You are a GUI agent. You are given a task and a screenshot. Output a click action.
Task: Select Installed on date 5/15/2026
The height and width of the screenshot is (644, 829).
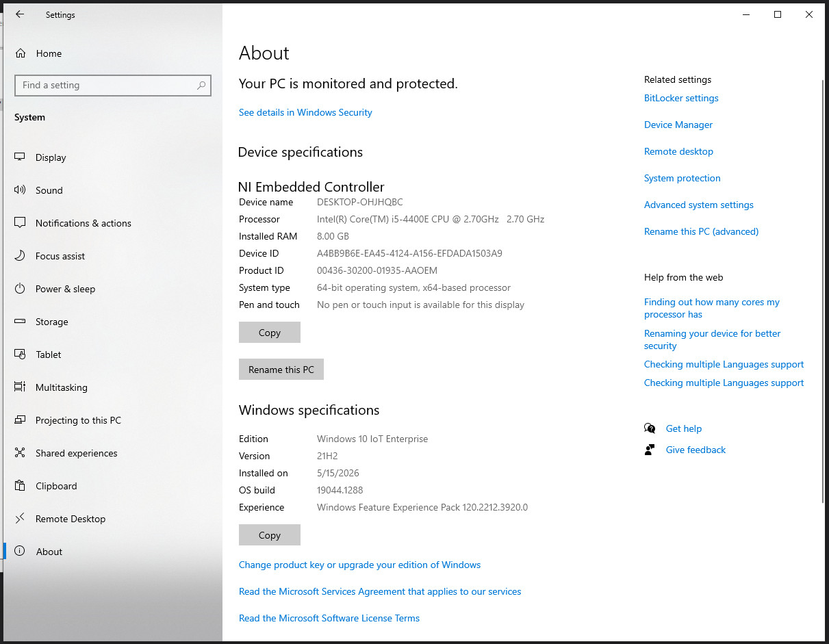pyautogui.click(x=338, y=473)
